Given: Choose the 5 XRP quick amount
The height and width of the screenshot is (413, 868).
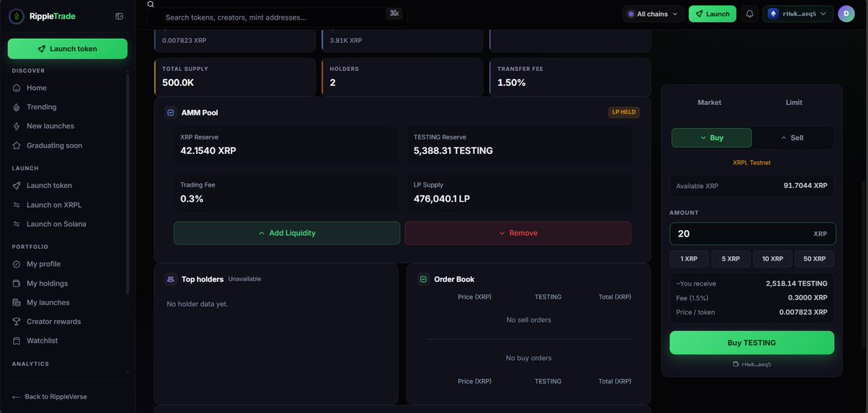Looking at the screenshot, I should pyautogui.click(x=731, y=259).
